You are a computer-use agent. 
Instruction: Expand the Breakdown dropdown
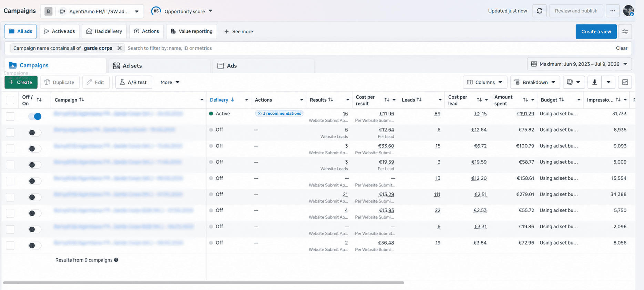coord(535,82)
